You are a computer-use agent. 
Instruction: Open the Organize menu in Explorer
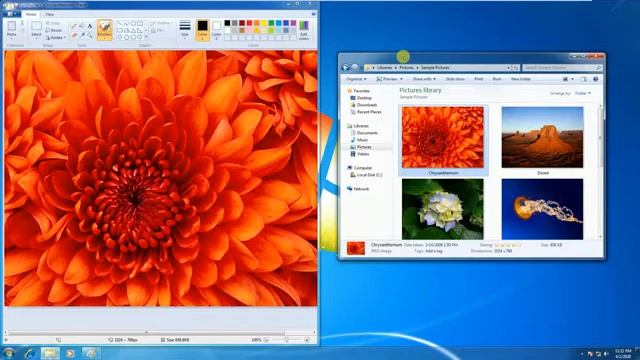(356, 79)
